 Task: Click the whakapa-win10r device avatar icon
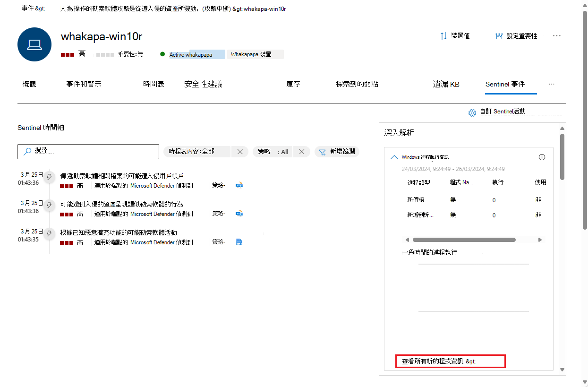tap(34, 44)
